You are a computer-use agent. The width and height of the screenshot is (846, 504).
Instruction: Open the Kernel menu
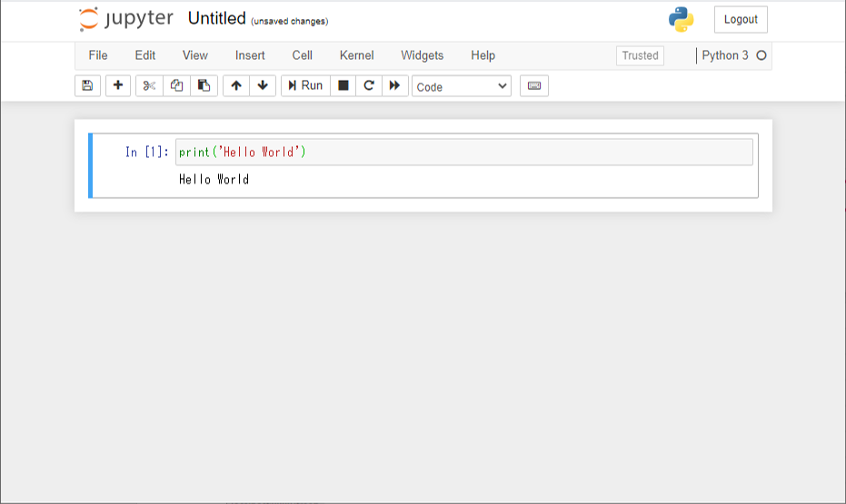coord(356,55)
